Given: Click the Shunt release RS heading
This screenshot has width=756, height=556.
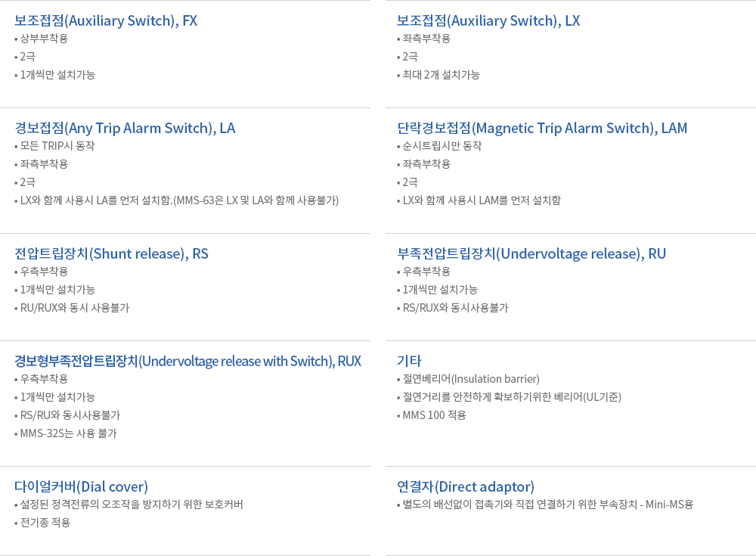Looking at the screenshot, I should point(111,253).
